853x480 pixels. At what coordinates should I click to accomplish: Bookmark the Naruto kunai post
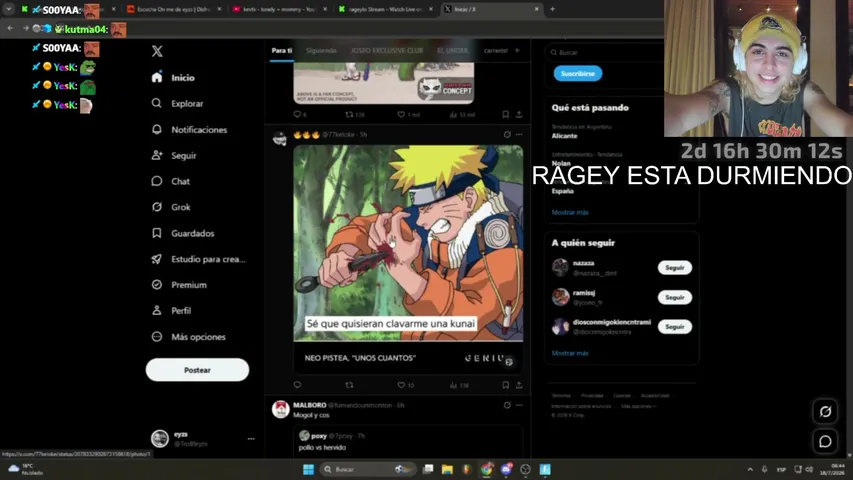pyautogui.click(x=505, y=385)
